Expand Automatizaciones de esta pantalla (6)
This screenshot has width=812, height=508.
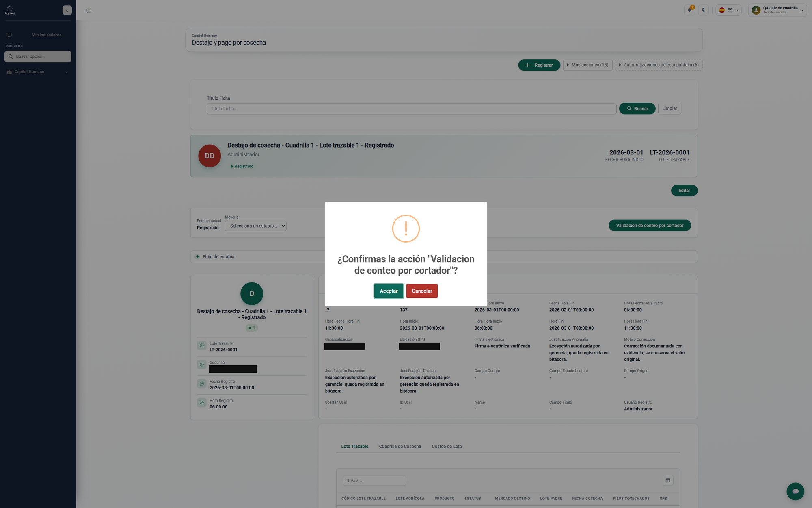659,65
